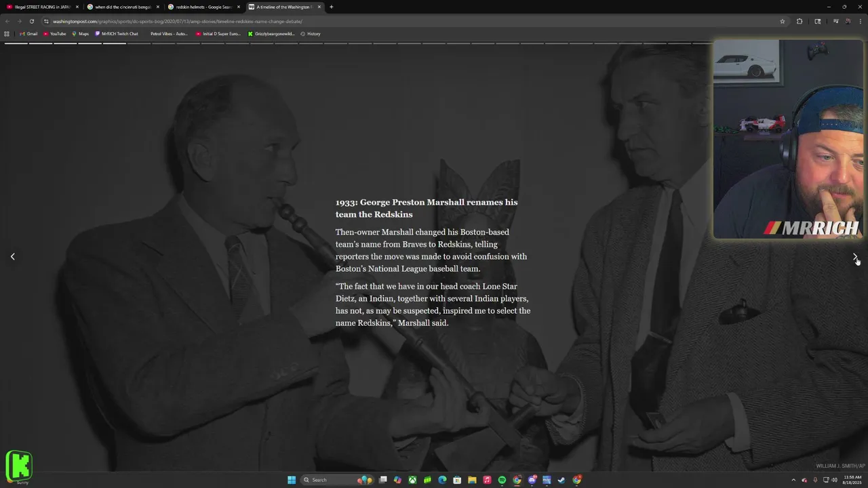This screenshot has height=488, width=868.
Task: Reload the page in the browser
Action: (31, 21)
